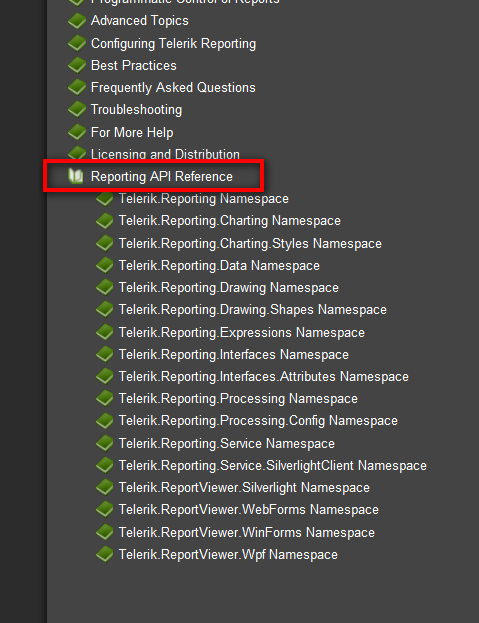Click book icon for Telerik.Reporting.Interfaces.Attributes Namespace
Screen dimensions: 479x623
tap(105, 376)
